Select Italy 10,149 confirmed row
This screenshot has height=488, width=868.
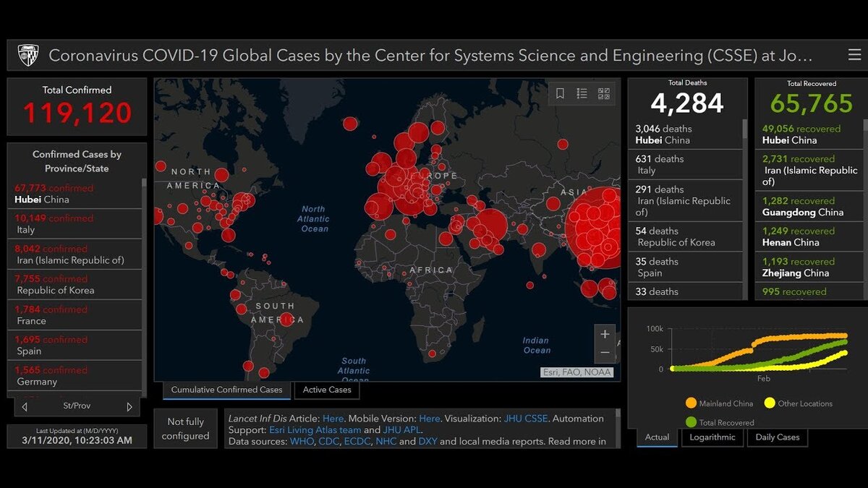pos(75,224)
